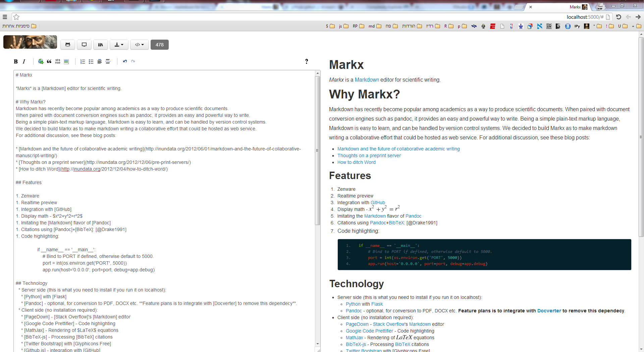Click the monitor presentation button
644x352 pixels.
pos(84,45)
